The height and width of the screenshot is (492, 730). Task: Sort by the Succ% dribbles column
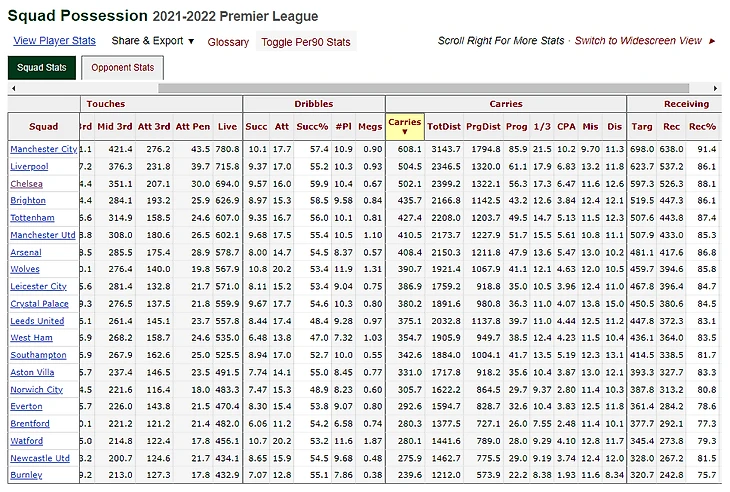(x=313, y=127)
